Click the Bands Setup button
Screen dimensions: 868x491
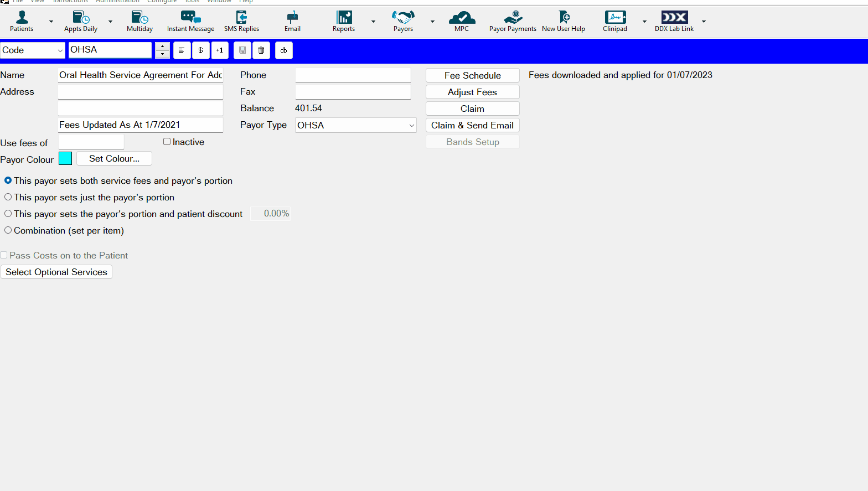pos(473,142)
